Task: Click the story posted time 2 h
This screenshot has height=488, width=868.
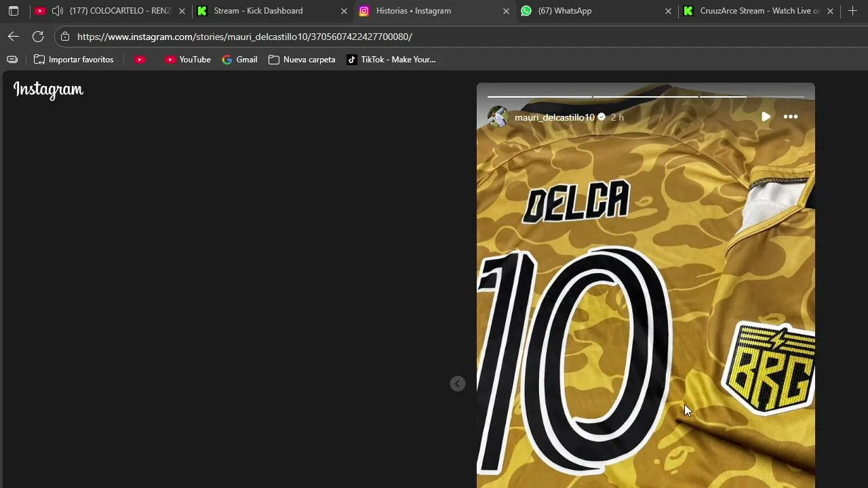Action: 617,117
